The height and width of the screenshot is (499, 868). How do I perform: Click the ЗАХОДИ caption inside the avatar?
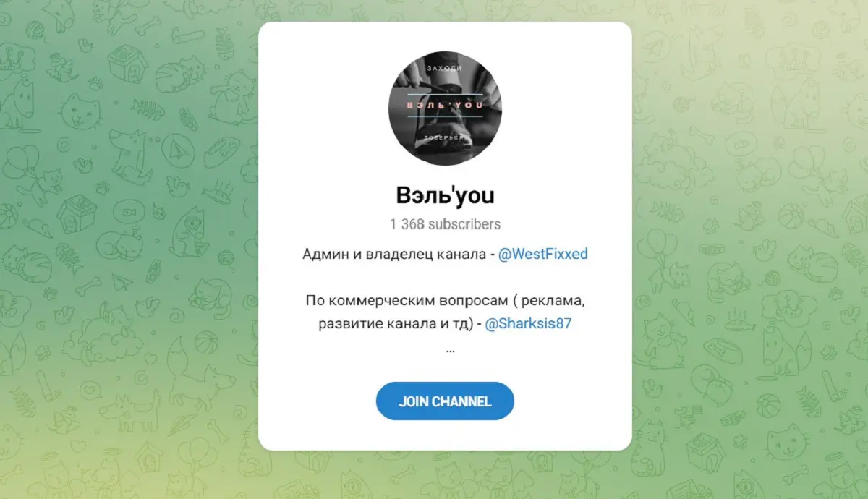tap(444, 68)
